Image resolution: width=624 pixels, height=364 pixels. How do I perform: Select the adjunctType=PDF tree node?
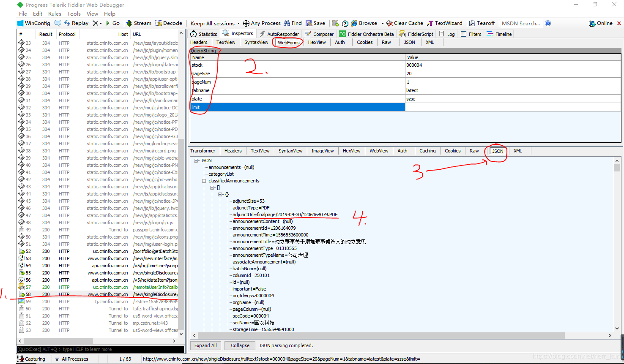251,208
